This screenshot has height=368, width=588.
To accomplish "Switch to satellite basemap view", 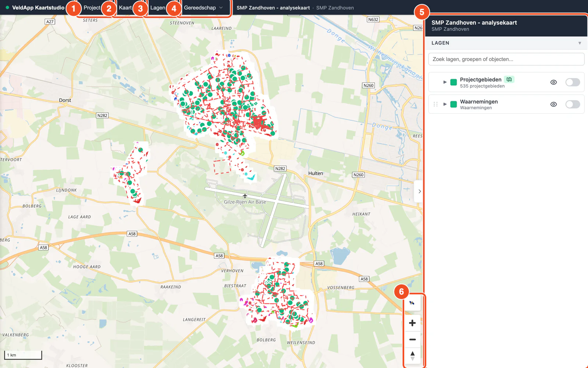I will (412, 303).
